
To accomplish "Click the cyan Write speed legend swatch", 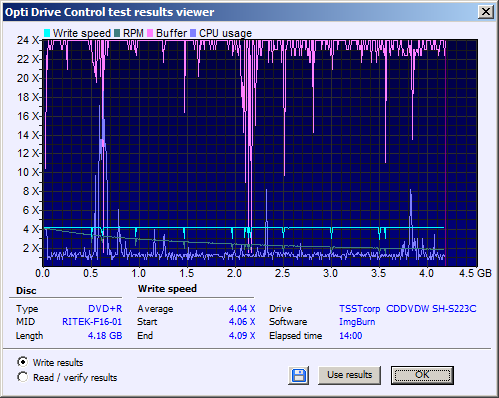I will point(47,33).
